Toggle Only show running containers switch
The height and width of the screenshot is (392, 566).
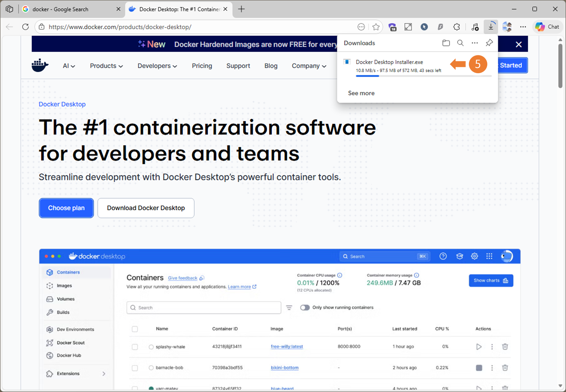pos(305,308)
